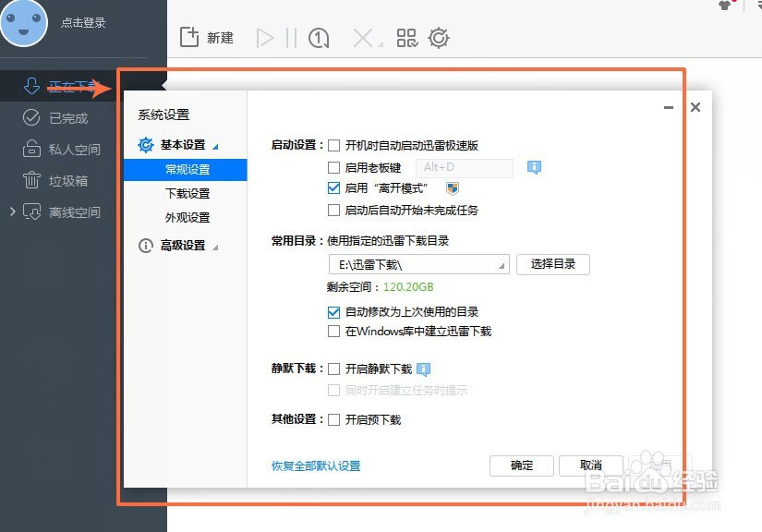Click the scheduled task clock icon
This screenshot has height=532, width=762.
(x=319, y=38)
